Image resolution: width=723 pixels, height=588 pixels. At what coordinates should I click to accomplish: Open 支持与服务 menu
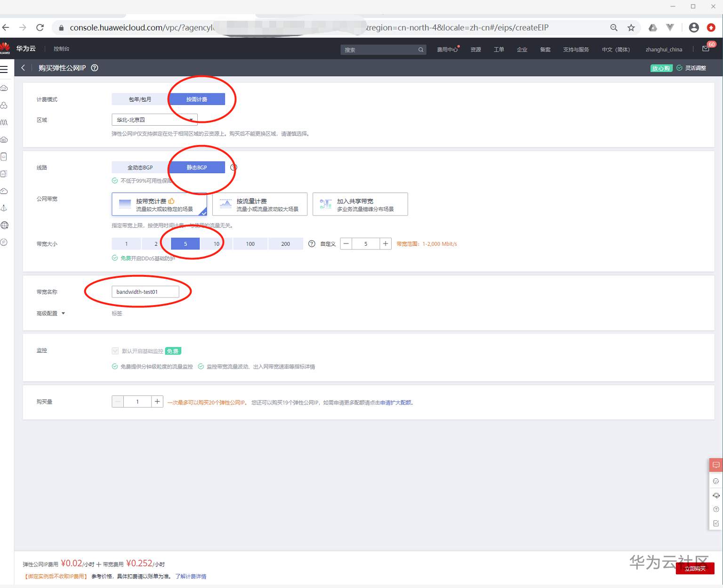[x=576, y=49]
